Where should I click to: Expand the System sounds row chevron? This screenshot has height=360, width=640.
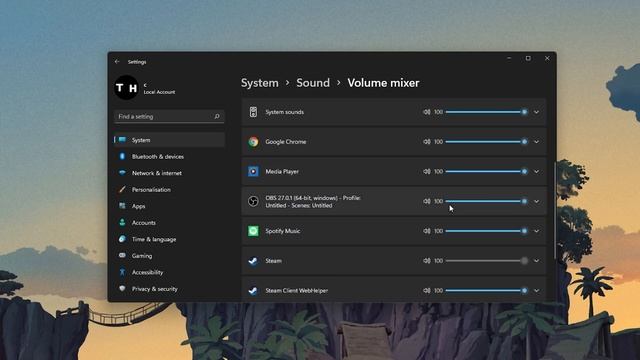[536, 112]
